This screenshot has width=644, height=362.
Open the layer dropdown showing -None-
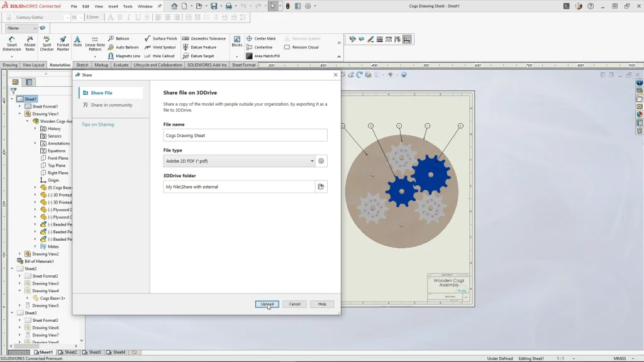pyautogui.click(x=22, y=28)
